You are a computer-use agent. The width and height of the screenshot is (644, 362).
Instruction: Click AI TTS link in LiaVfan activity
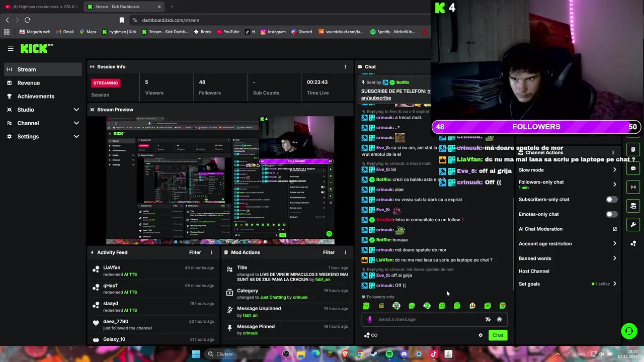(x=130, y=275)
